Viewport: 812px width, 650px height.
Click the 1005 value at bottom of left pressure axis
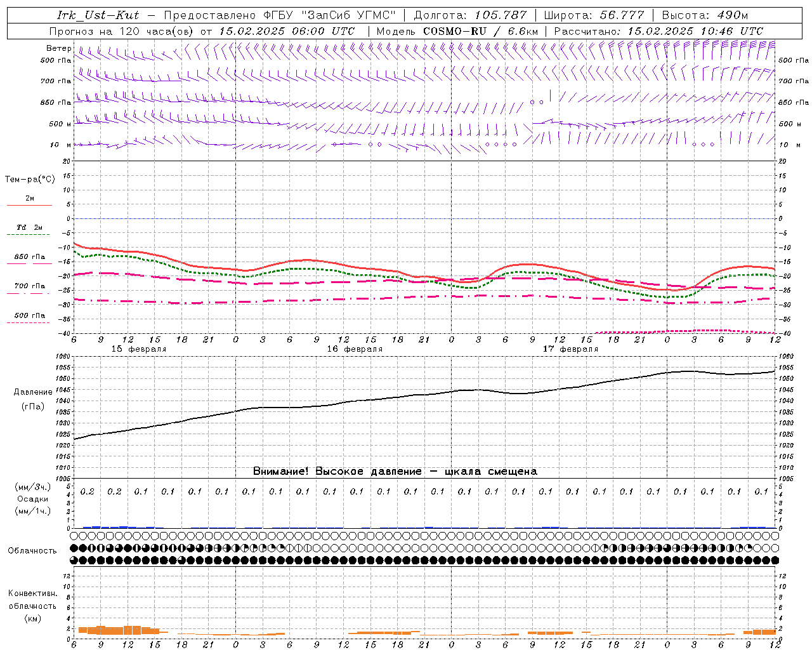tap(63, 479)
